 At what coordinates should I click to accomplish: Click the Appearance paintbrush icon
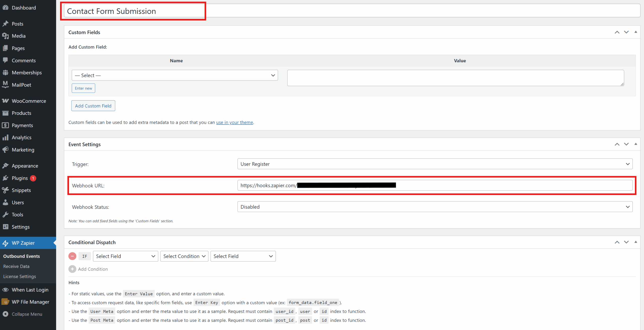click(x=6, y=166)
